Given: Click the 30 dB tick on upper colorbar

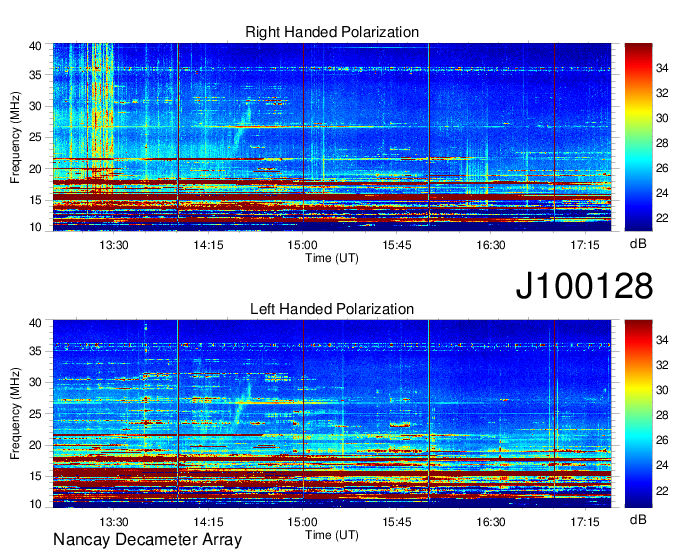Looking at the screenshot, I should click(x=662, y=118).
